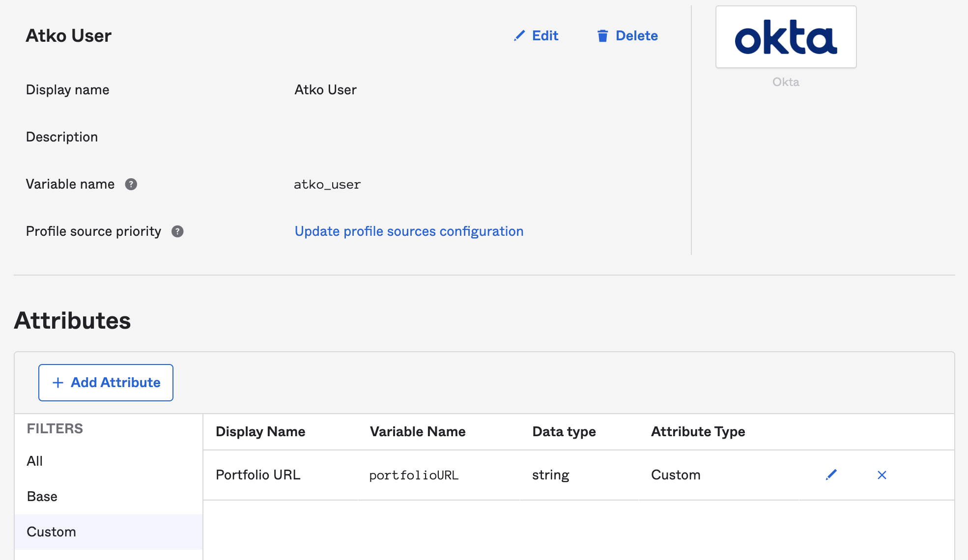Click the Delete link for Atko User
The image size is (968, 560).
tap(636, 36)
